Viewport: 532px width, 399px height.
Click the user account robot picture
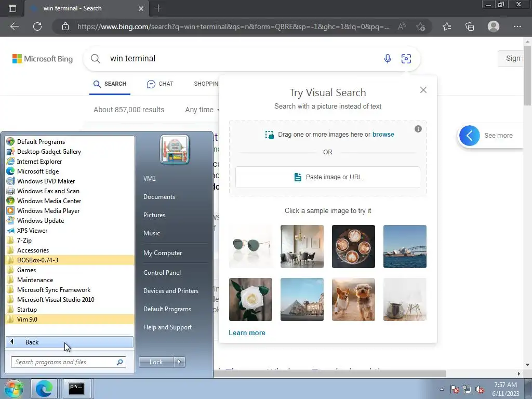[175, 149]
